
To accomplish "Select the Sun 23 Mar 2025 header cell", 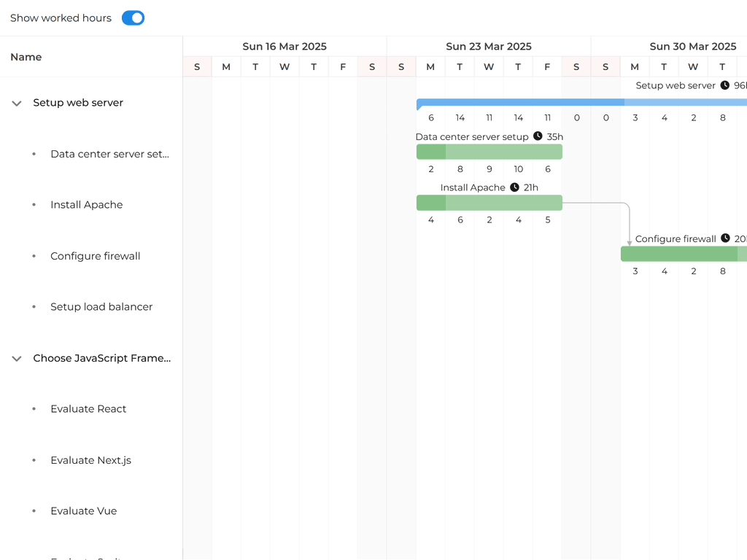I will [x=488, y=46].
